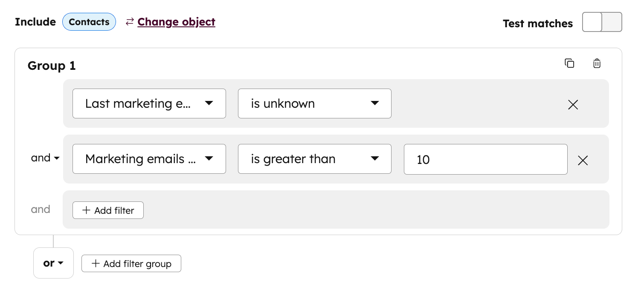Select the Contacts object pill
The width and height of the screenshot is (644, 293).
click(89, 22)
